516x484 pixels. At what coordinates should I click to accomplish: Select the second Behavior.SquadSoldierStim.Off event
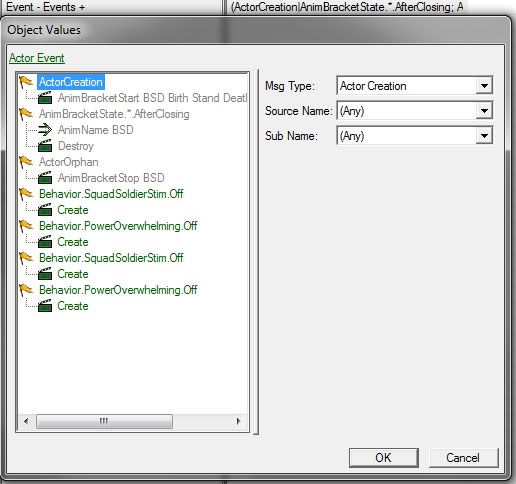[x=111, y=258]
